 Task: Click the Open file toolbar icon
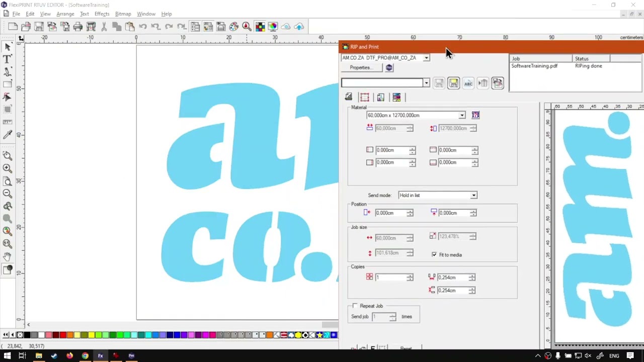pos(26,26)
